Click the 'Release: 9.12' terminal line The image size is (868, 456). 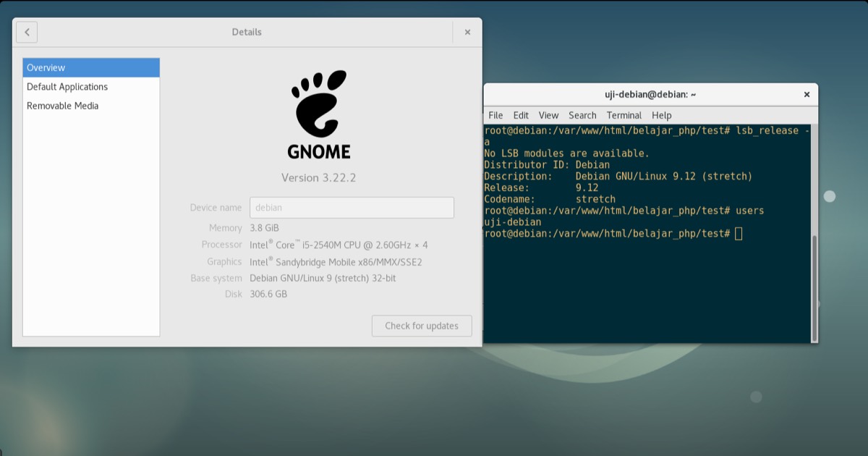click(541, 187)
